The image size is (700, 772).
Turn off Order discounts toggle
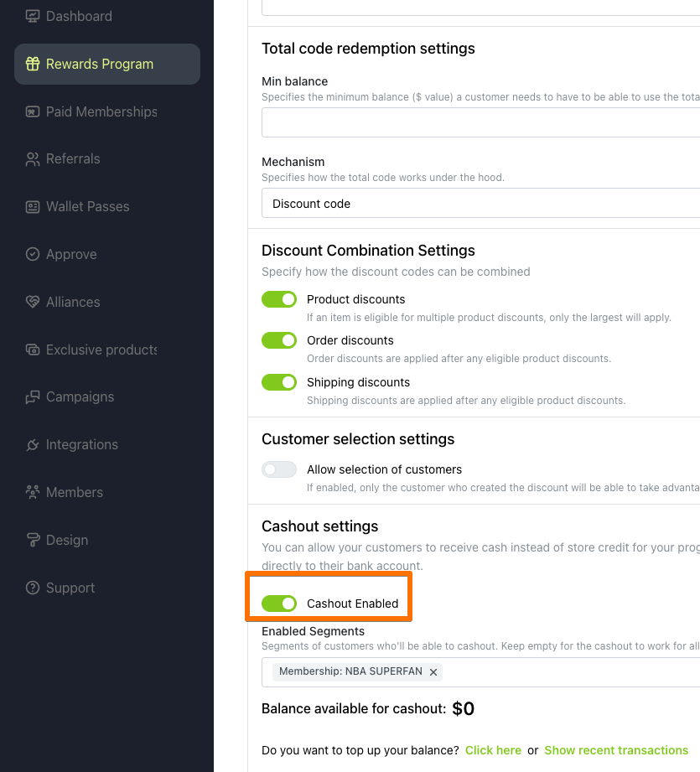point(279,340)
